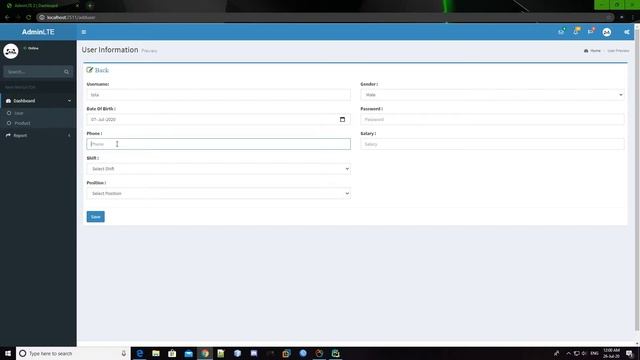Open the user avatar menu in navbar
640x360 pixels.
click(x=607, y=32)
